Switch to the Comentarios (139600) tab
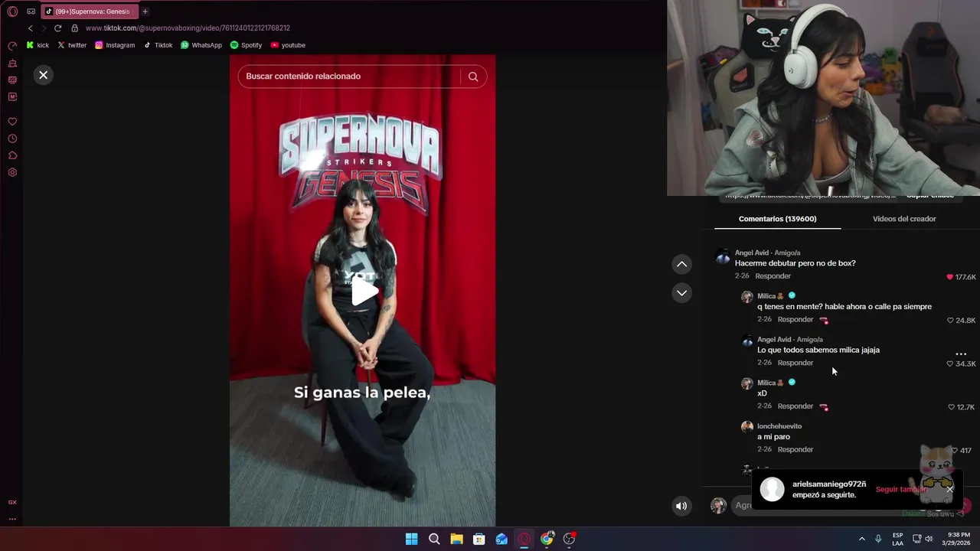Image resolution: width=980 pixels, height=551 pixels. (x=777, y=219)
